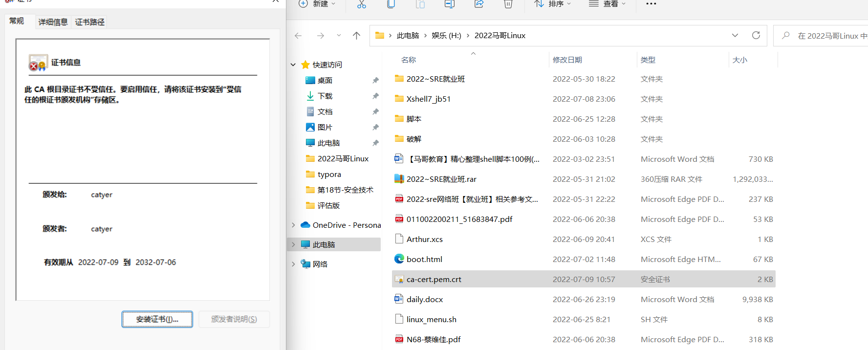Switch to the 证书路径 certificate tab
This screenshot has width=868, height=350.
90,22
